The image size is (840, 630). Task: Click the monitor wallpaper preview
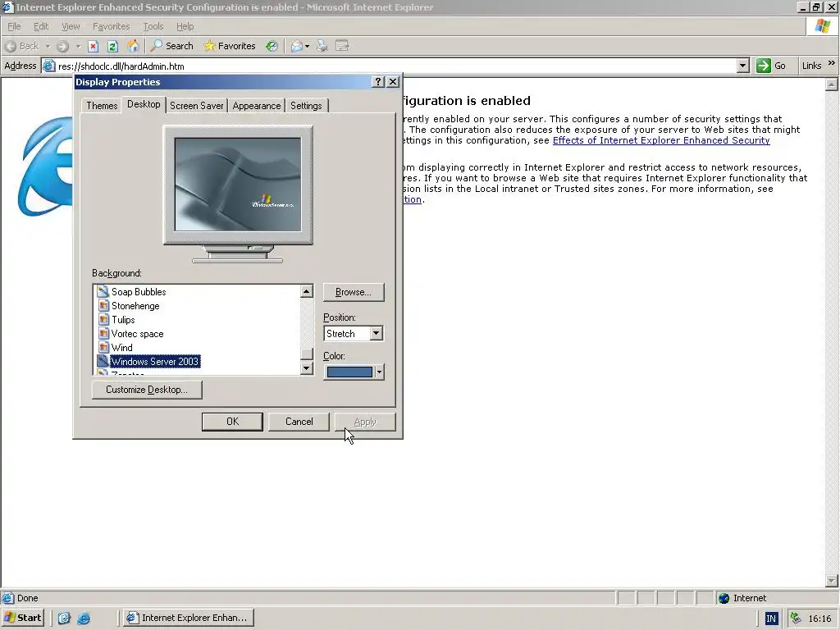click(x=238, y=185)
